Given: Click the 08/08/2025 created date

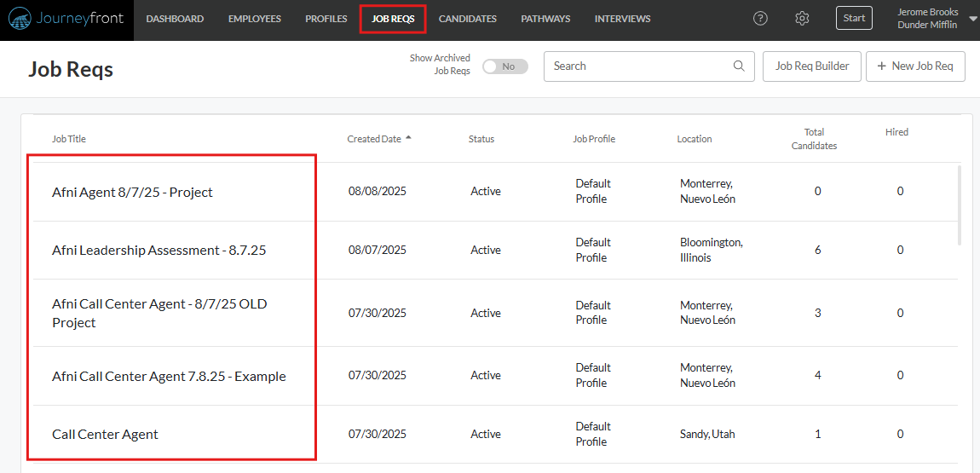Looking at the screenshot, I should pyautogui.click(x=378, y=191).
